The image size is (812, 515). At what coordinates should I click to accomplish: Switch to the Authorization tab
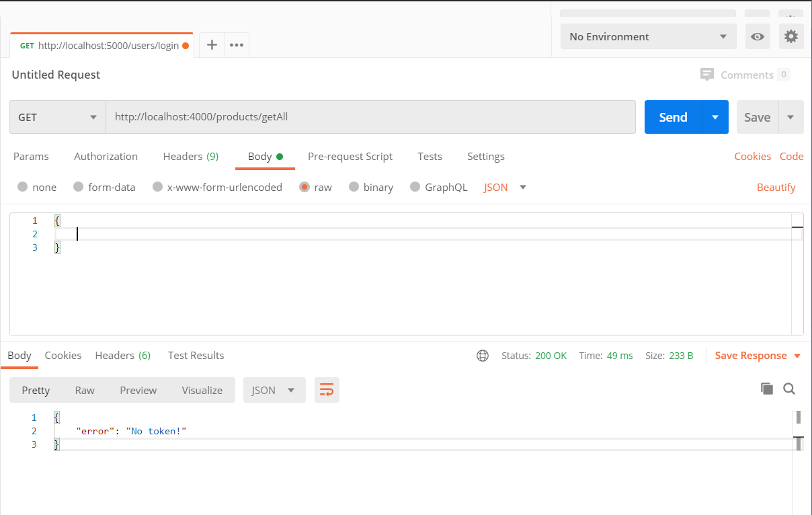click(x=106, y=156)
